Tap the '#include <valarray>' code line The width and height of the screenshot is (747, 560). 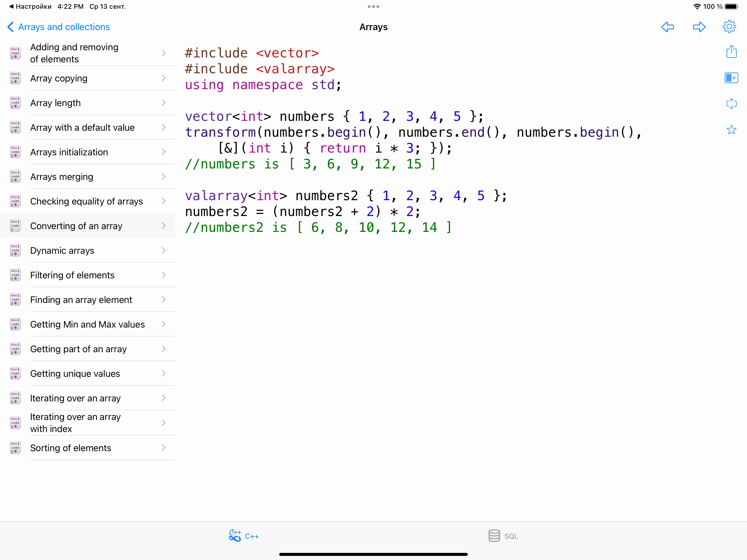(260, 69)
